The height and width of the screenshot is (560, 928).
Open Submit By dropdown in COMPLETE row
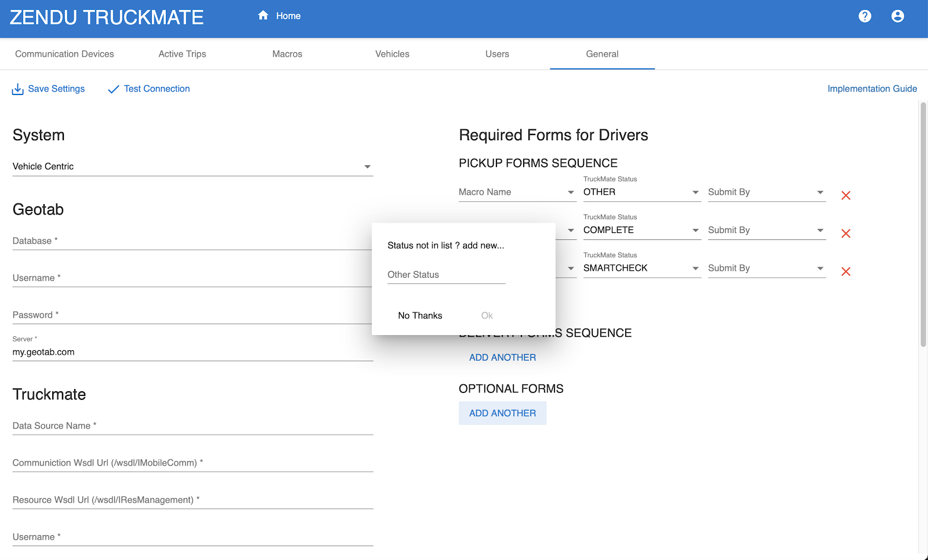point(767,230)
